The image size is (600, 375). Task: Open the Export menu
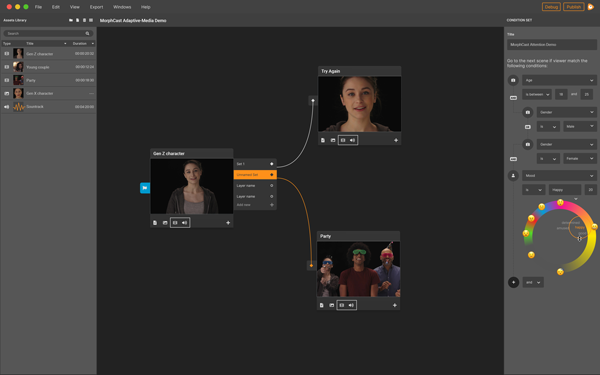(x=96, y=7)
